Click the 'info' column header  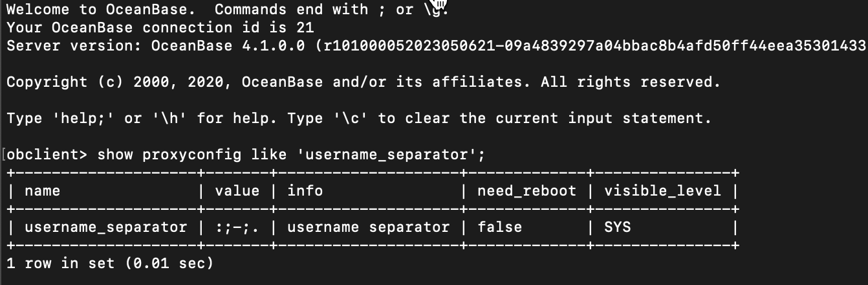coord(305,191)
